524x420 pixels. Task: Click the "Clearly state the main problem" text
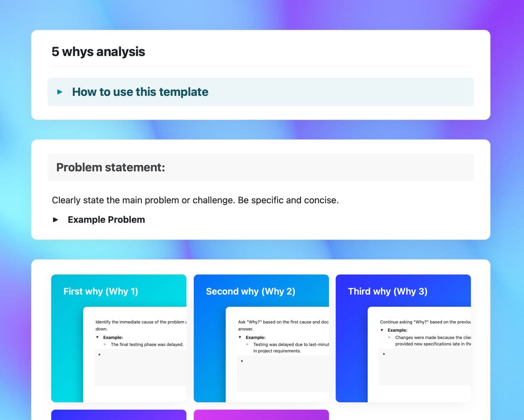(195, 200)
